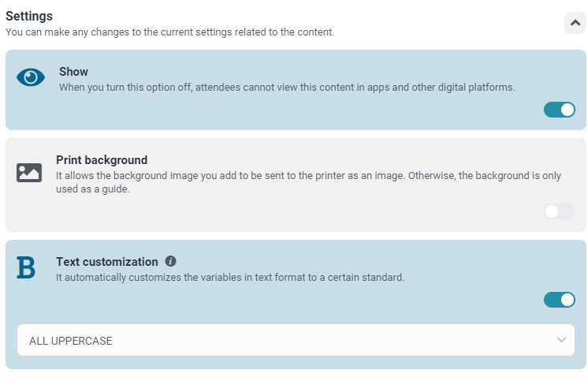Click the image icon for Print background

pyautogui.click(x=29, y=173)
